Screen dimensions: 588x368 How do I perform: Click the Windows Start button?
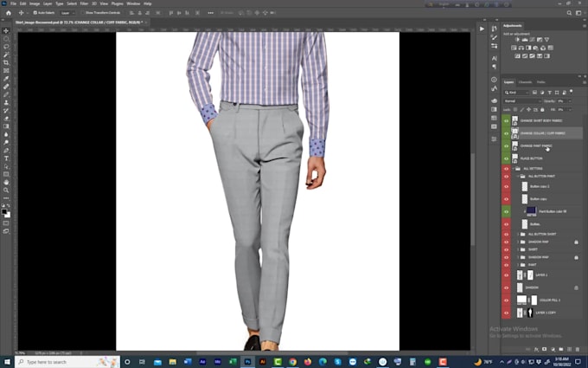pyautogui.click(x=7, y=362)
